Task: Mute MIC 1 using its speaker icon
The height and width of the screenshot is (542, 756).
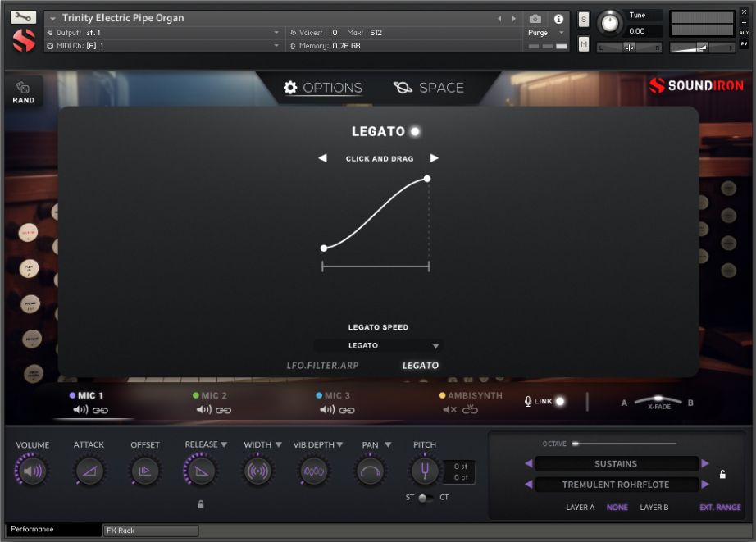Action: (x=80, y=410)
